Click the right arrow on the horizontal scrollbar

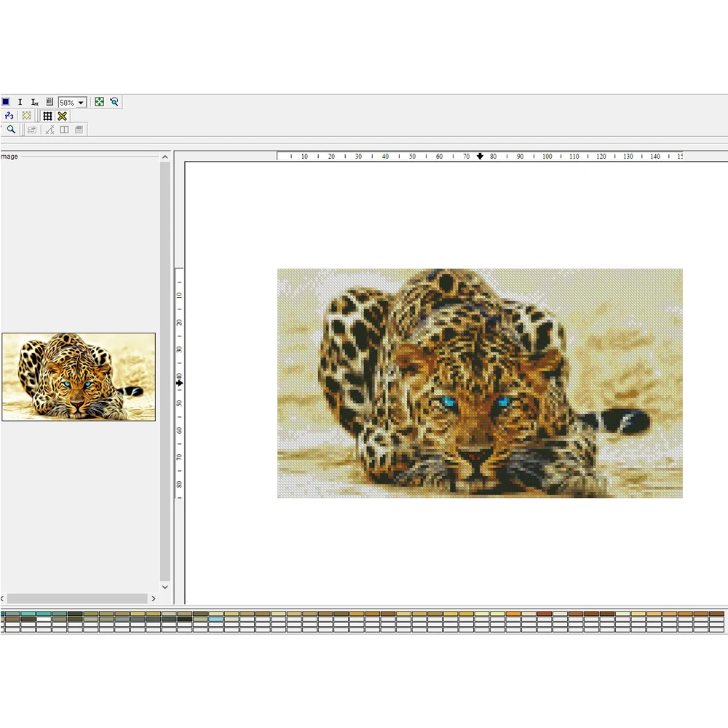click(154, 598)
